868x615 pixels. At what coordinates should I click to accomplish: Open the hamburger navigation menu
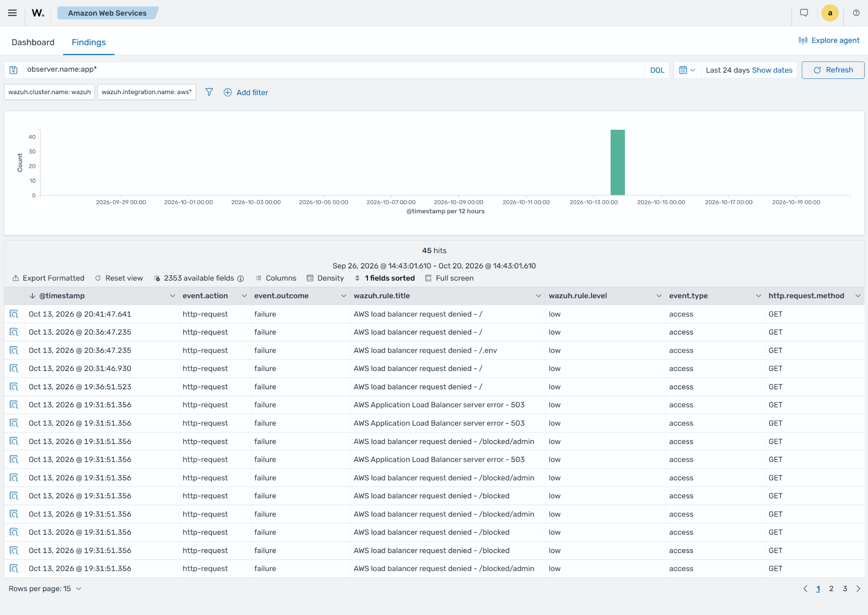(x=12, y=13)
